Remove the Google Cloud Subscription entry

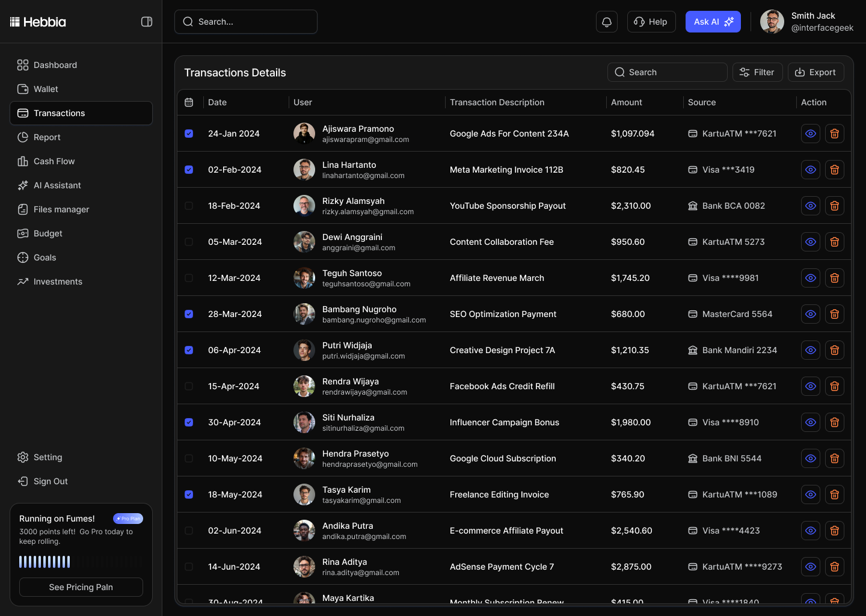(834, 458)
